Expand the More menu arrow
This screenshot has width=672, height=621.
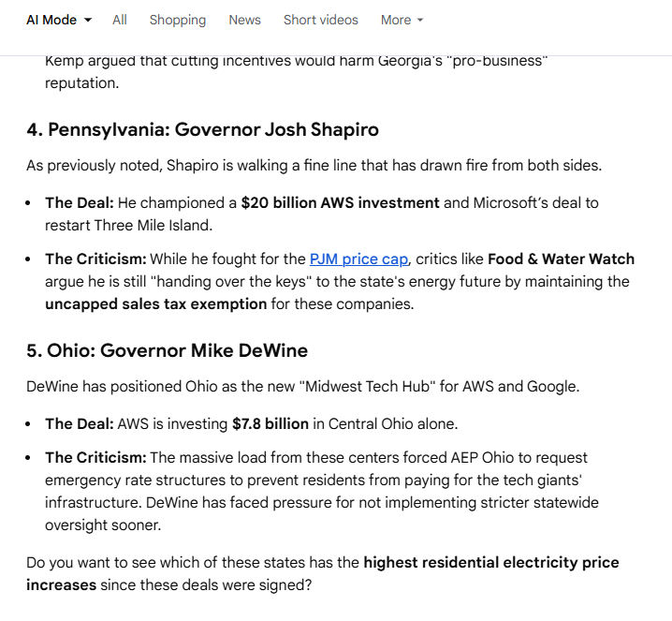419,21
